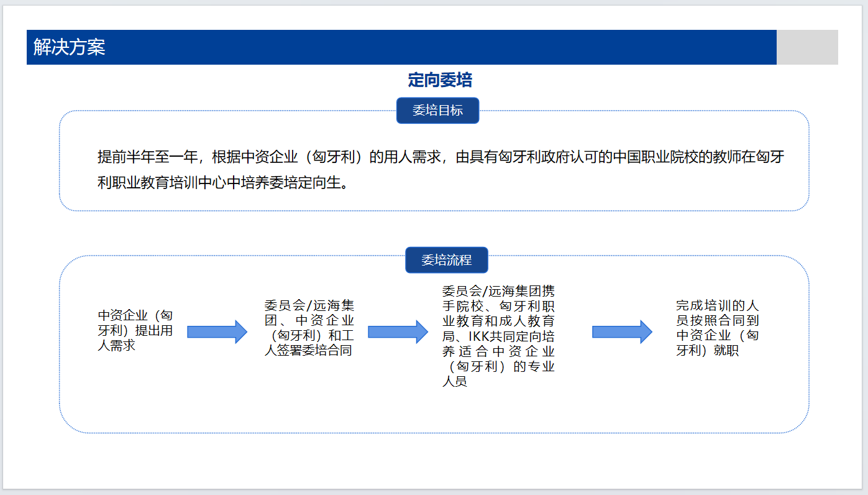868x495 pixels.
Task: Click the word 就职 in the last step
Action: (726, 351)
